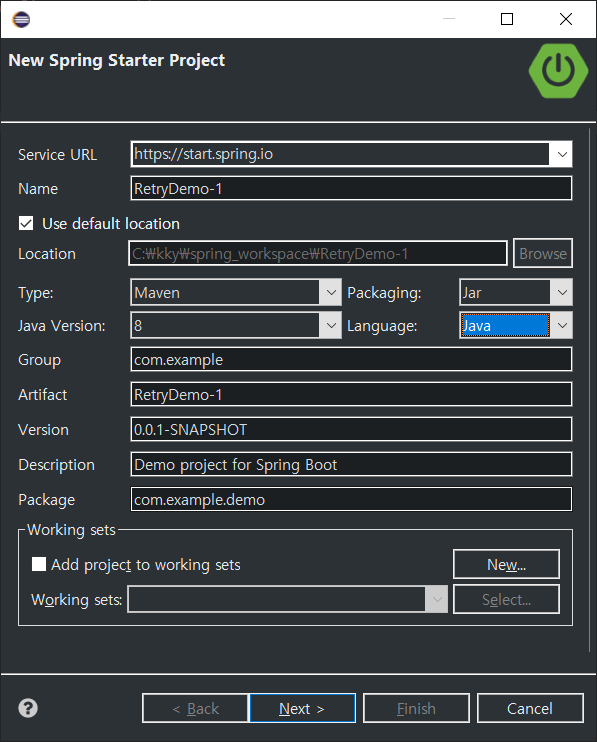Open the Packaging dropdown showing Jar
This screenshot has height=742, width=597.
[516, 292]
